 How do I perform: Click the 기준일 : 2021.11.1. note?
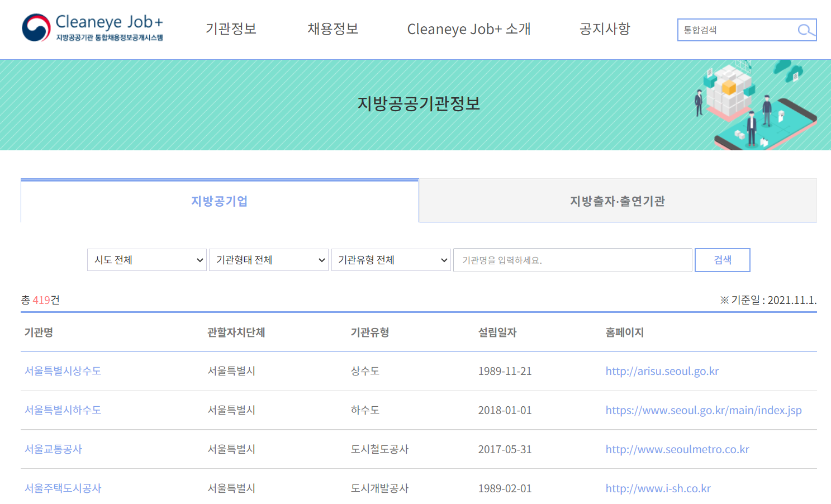768,300
